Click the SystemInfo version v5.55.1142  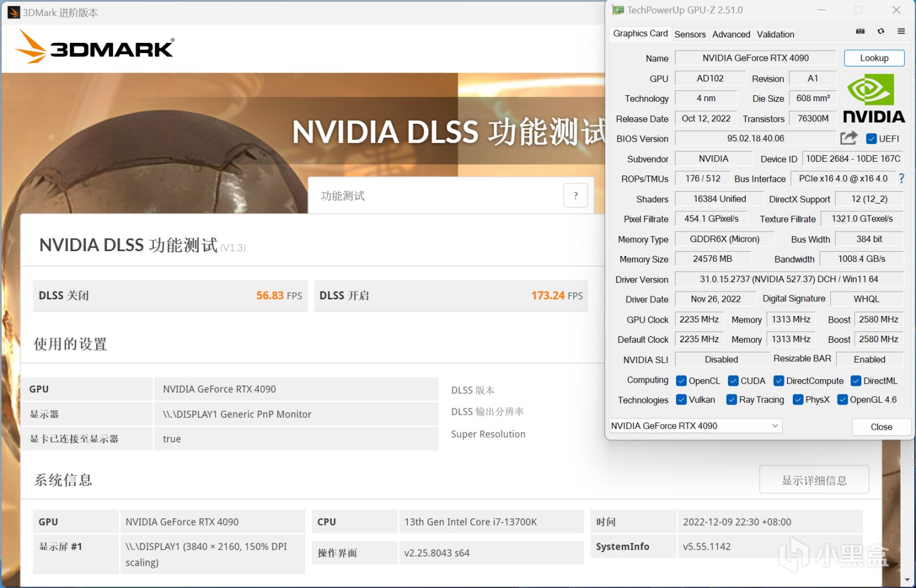click(706, 546)
